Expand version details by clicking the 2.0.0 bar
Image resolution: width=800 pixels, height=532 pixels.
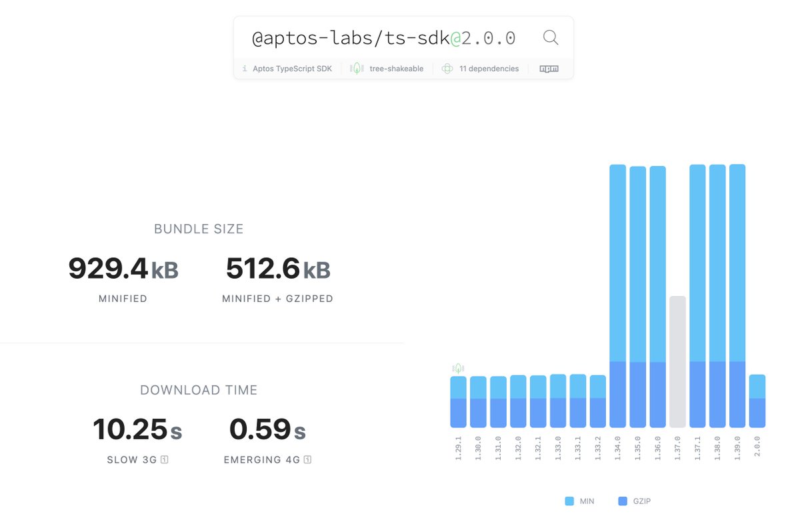pyautogui.click(x=757, y=400)
